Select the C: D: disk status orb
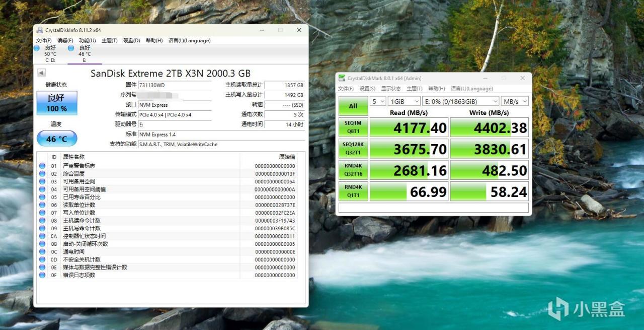Viewport: 644px width, 330px height. coord(37,48)
